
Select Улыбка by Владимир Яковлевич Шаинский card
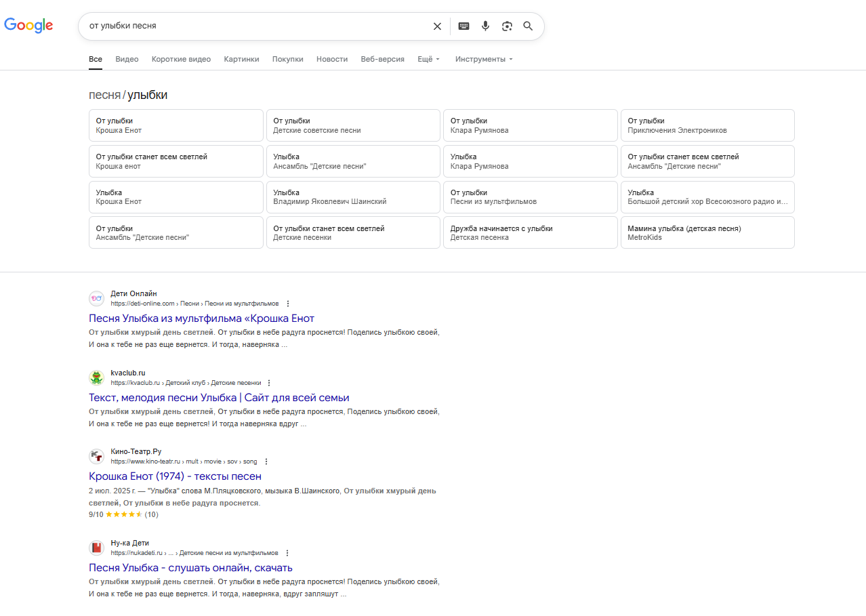352,197
